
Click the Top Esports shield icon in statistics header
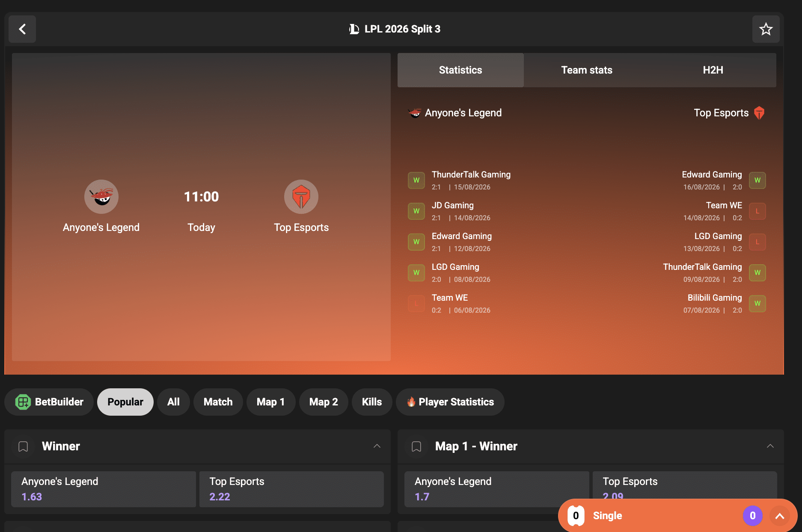[759, 113]
